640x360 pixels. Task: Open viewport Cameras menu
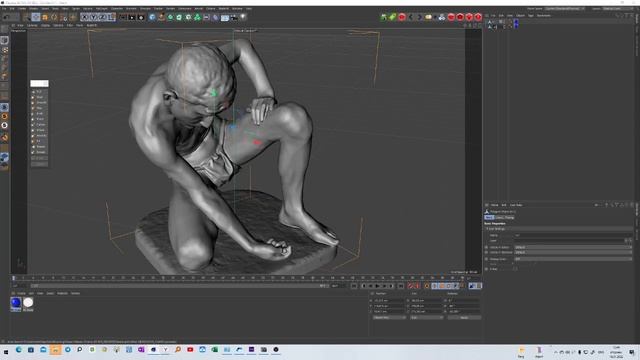click(x=32, y=25)
